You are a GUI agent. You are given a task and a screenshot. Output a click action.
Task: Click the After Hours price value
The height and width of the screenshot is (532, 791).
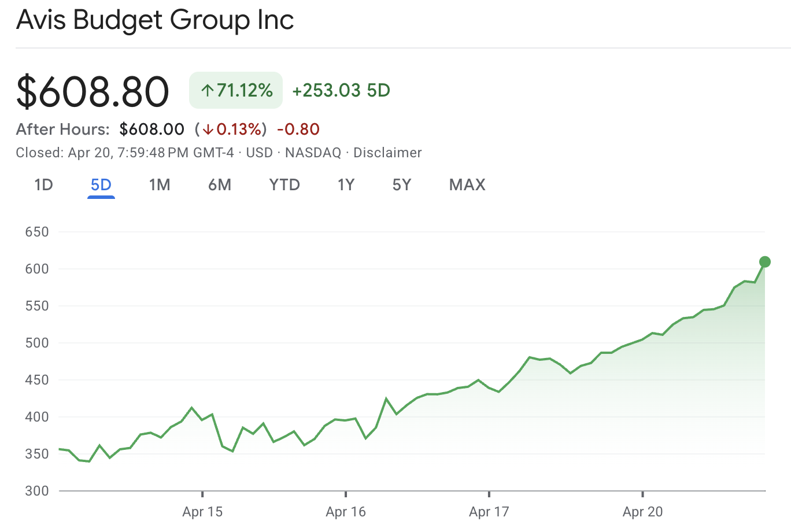point(151,129)
